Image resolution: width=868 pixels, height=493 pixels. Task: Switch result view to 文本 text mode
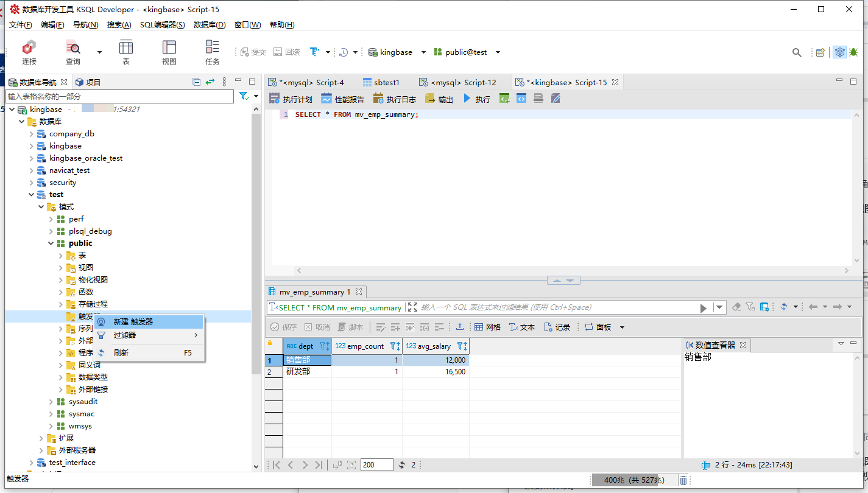pos(521,327)
